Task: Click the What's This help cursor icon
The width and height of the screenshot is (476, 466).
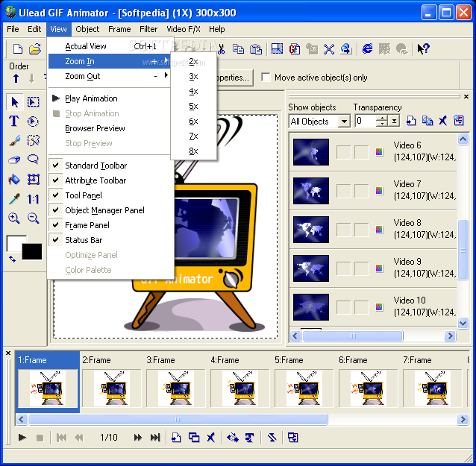Action: 423,49
